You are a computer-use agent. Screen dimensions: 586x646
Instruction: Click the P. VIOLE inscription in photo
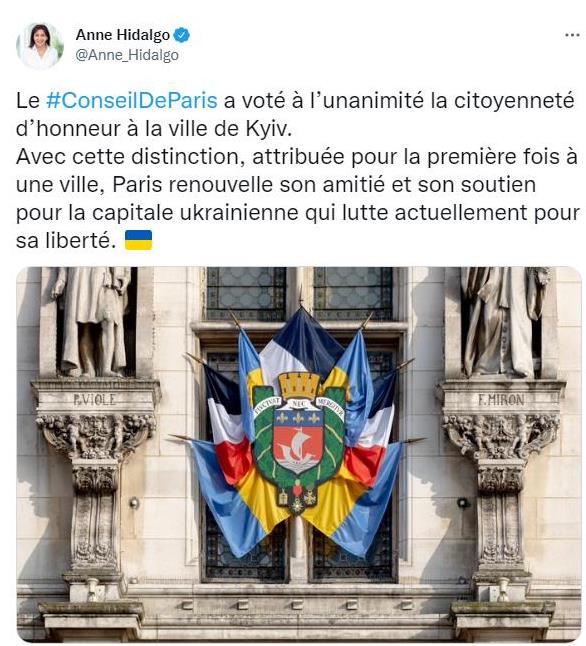coord(95,399)
